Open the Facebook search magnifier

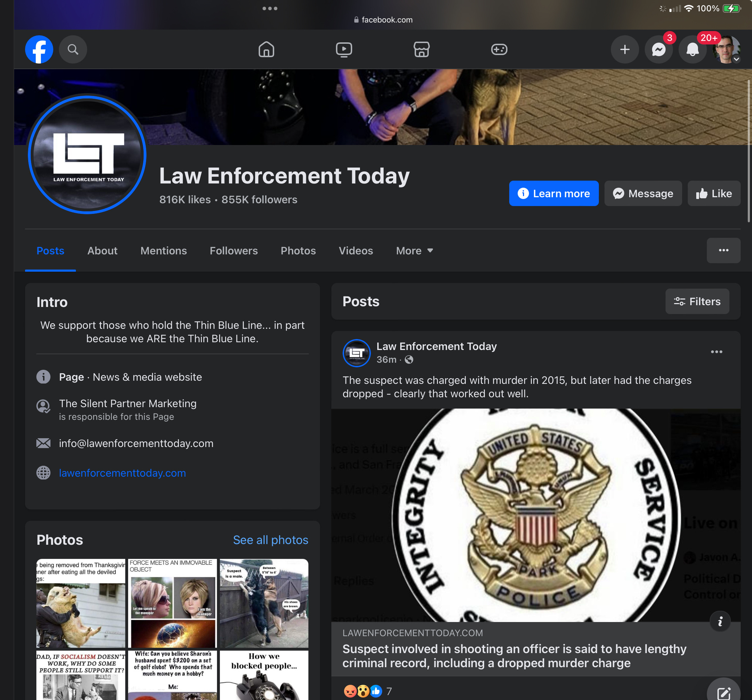[73, 49]
